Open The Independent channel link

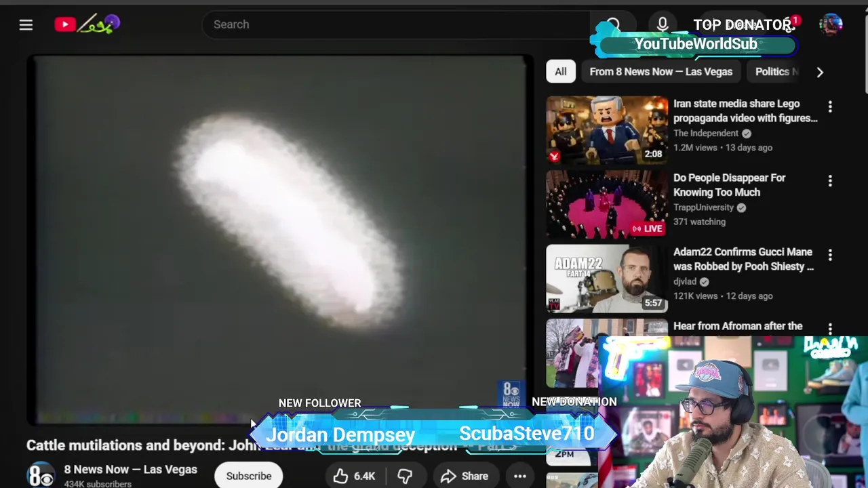[706, 134]
